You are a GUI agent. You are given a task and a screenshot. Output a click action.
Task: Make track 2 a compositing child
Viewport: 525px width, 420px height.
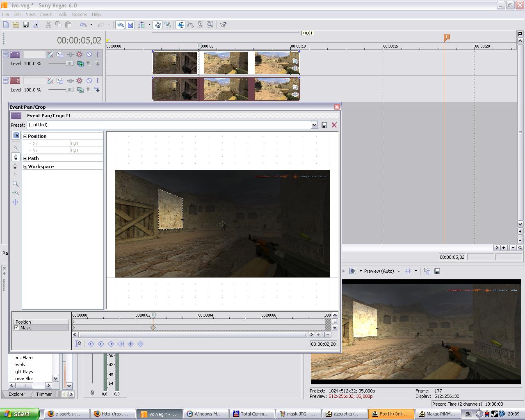pos(97,89)
